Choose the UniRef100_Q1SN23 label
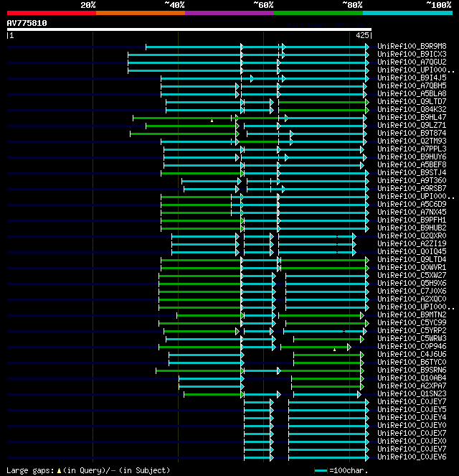 pos(412,393)
